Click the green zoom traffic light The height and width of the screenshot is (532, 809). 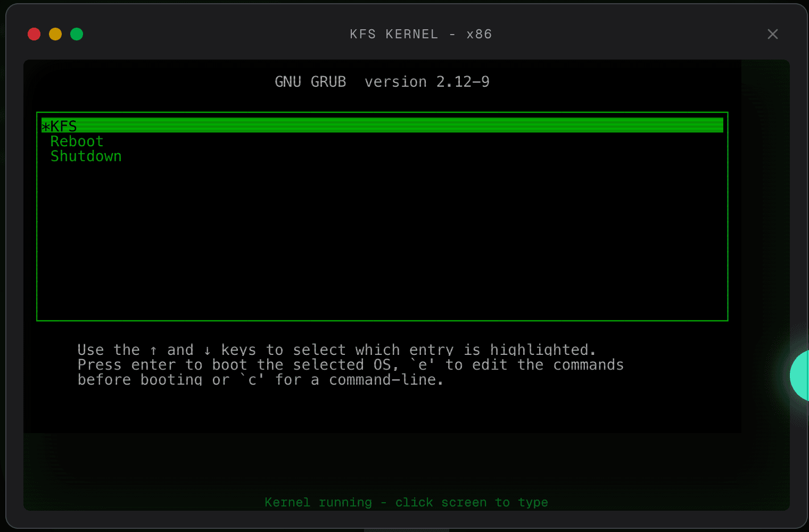76,34
